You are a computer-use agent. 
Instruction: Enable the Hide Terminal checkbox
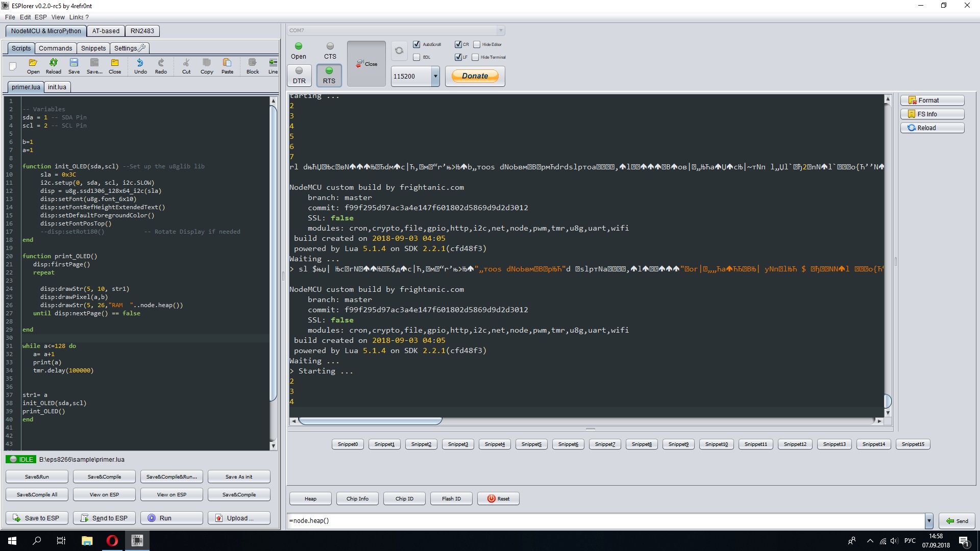tap(475, 57)
